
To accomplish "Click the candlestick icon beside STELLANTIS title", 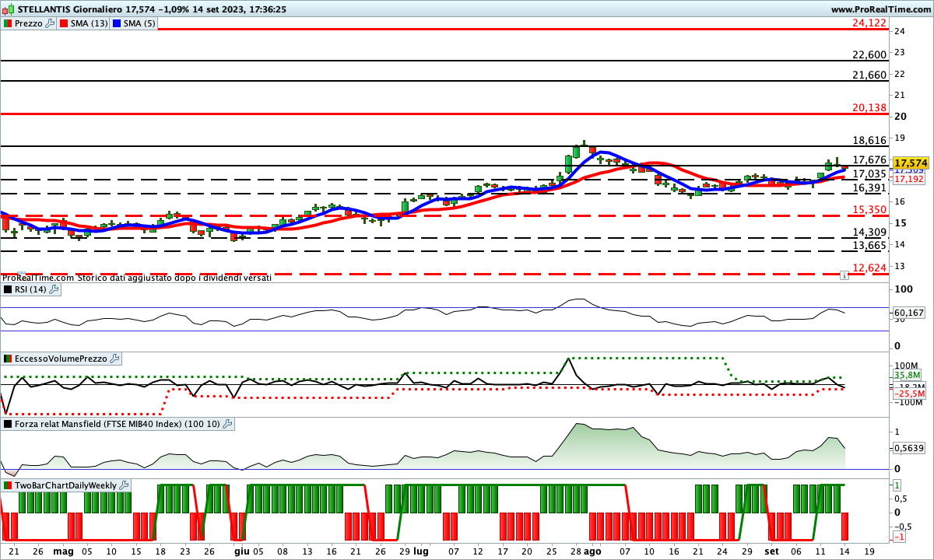I will click(x=9, y=9).
